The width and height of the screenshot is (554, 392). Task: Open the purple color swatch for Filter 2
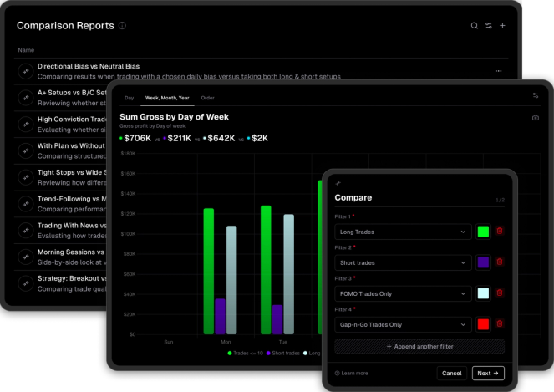[x=483, y=262]
